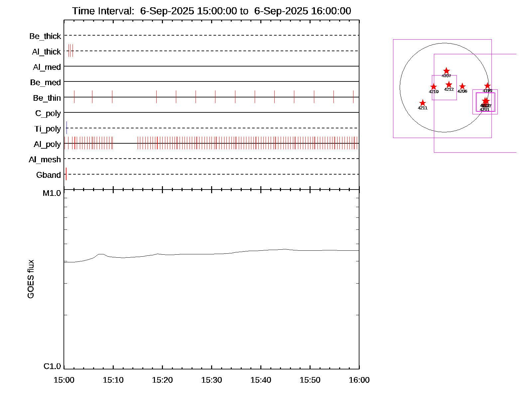This screenshot has height=399, width=532.
Task: Click the Be_thick filter label
Action: 45,36
